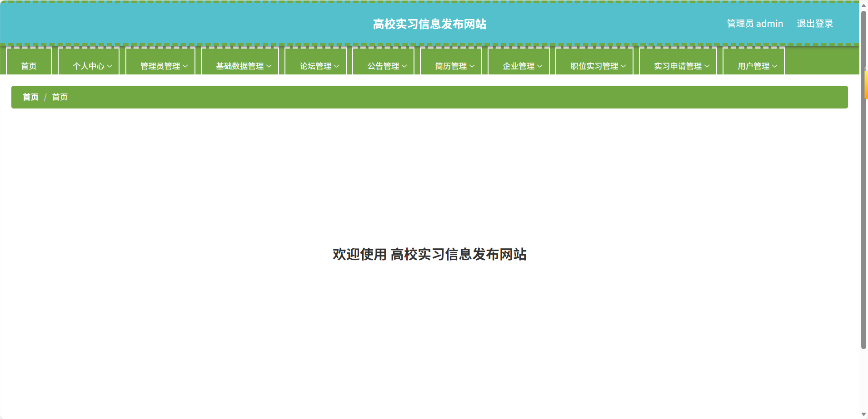Open the 首页 navigation menu item
The height and width of the screenshot is (419, 868).
click(x=29, y=61)
